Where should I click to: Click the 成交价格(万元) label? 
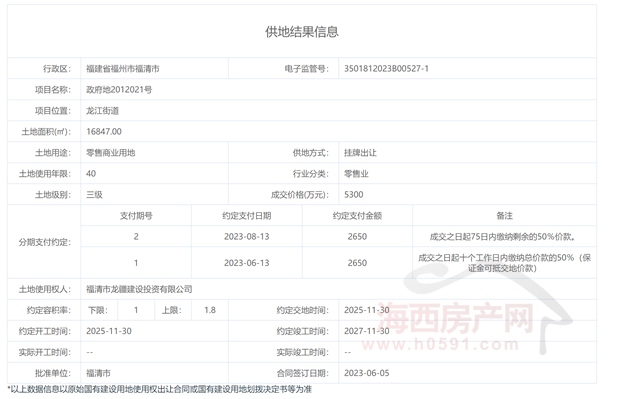pos(300,195)
